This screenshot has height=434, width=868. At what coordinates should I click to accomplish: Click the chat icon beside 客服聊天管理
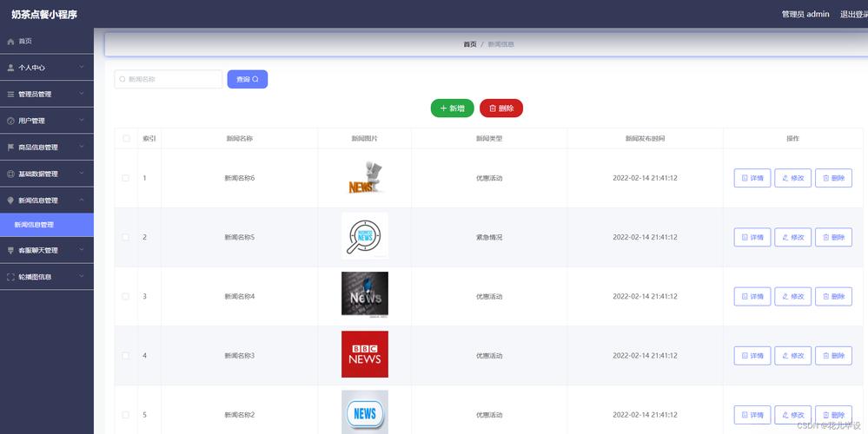[10, 251]
